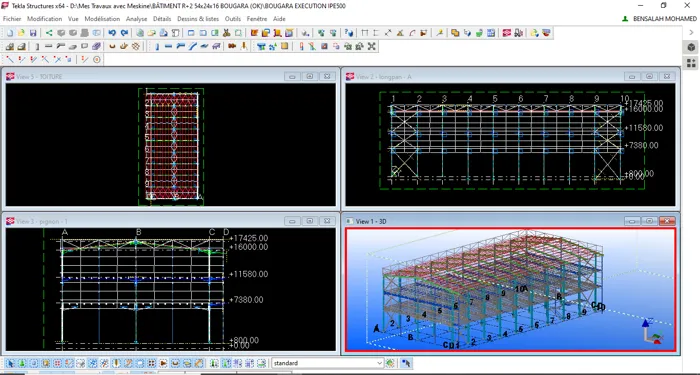Create a new model with the New icon
This screenshot has height=375, width=700.
pyautogui.click(x=10, y=33)
